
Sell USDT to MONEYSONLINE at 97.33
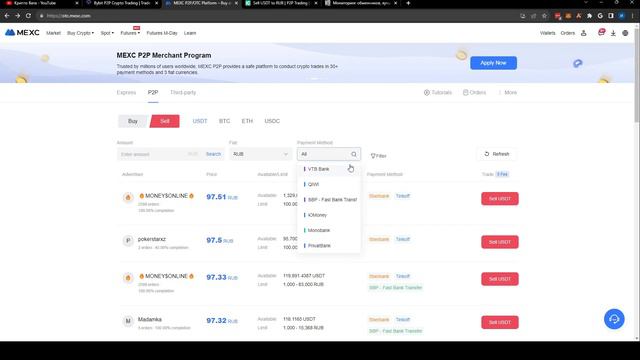(x=500, y=279)
